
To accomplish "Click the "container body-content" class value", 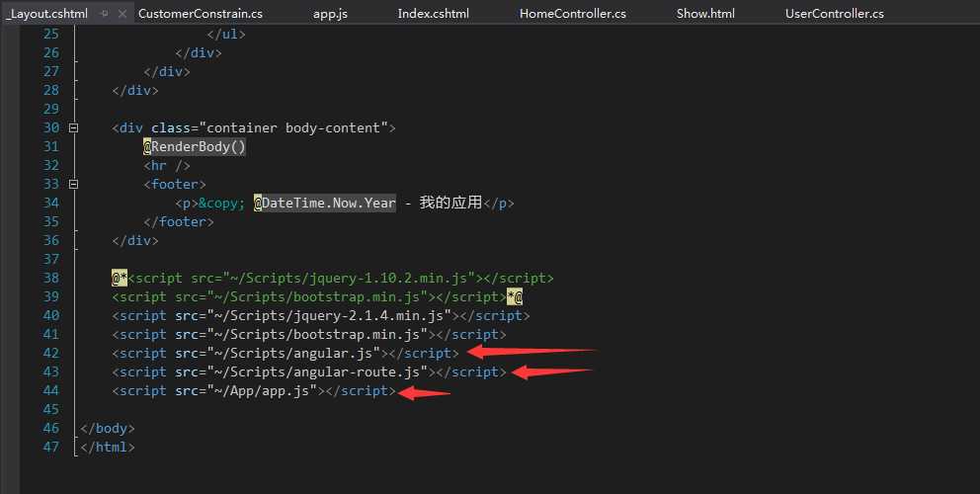I will tap(293, 127).
